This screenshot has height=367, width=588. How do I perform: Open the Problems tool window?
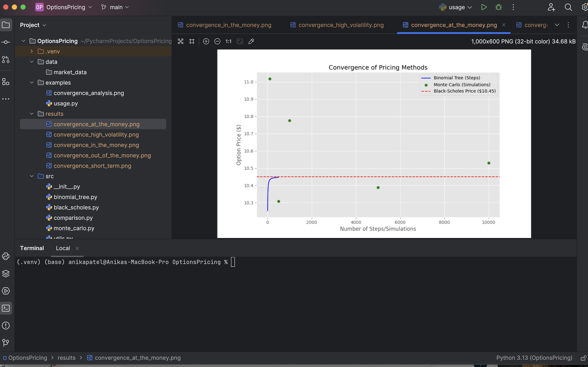(6, 326)
